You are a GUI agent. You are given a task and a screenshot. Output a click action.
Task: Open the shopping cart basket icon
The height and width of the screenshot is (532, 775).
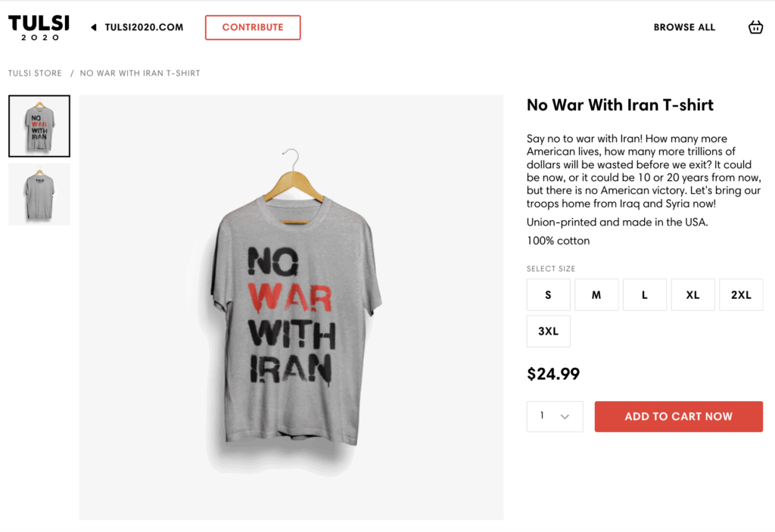(x=755, y=27)
